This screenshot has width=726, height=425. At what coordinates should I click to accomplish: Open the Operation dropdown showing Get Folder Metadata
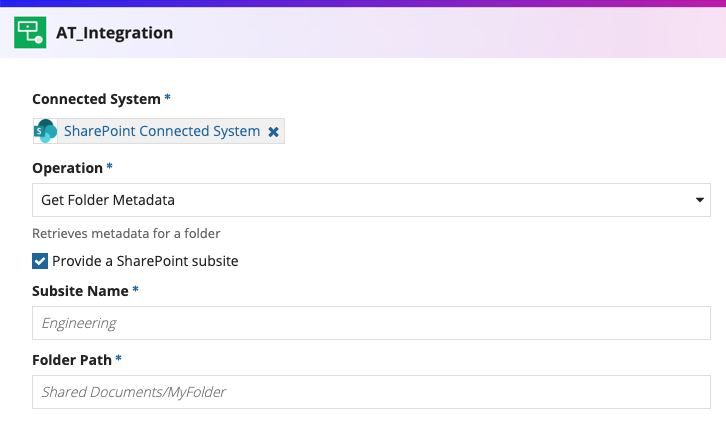[371, 200]
